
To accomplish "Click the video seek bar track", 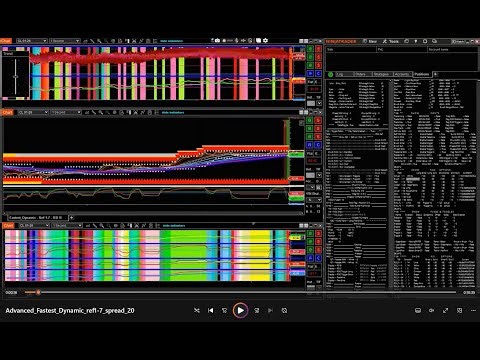I will point(240,292).
